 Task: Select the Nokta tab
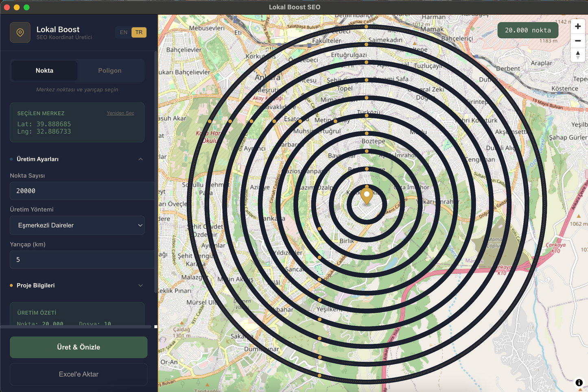pyautogui.click(x=44, y=70)
